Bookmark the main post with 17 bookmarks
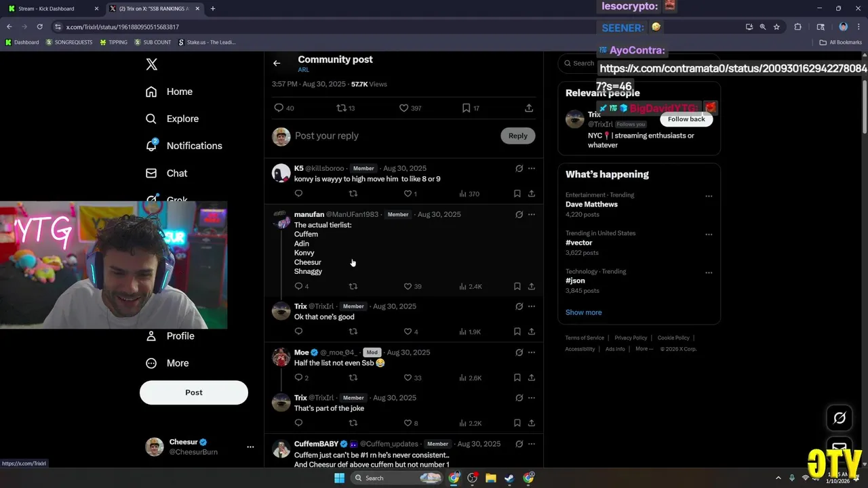Screen dimensions: 868x488 coord(471,108)
